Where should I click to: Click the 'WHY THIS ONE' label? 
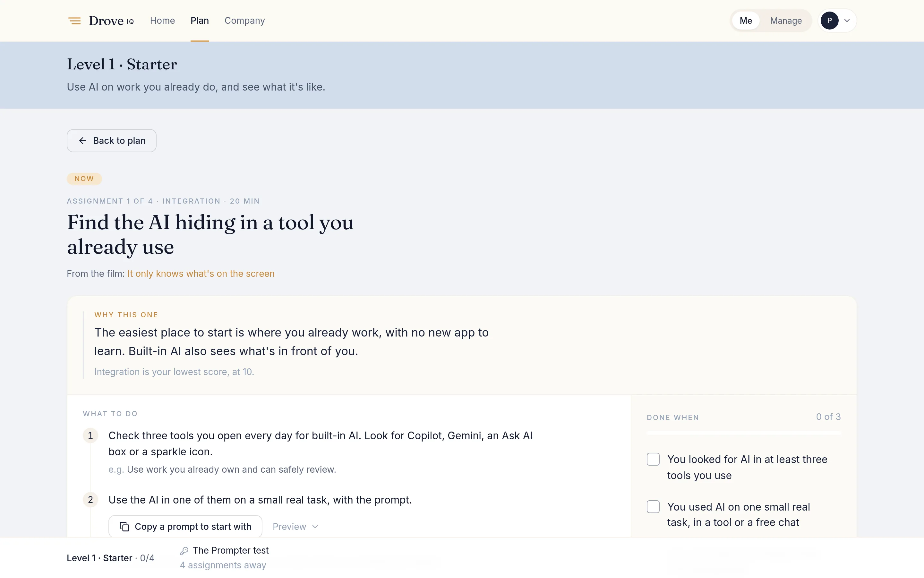(x=126, y=315)
